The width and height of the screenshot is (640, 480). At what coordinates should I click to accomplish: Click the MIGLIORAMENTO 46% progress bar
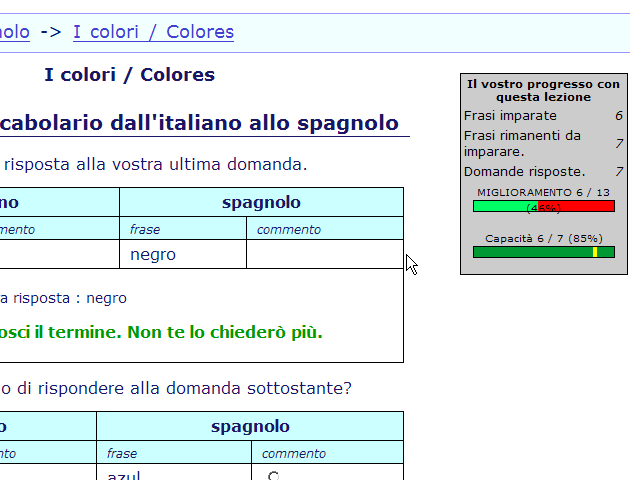click(544, 206)
